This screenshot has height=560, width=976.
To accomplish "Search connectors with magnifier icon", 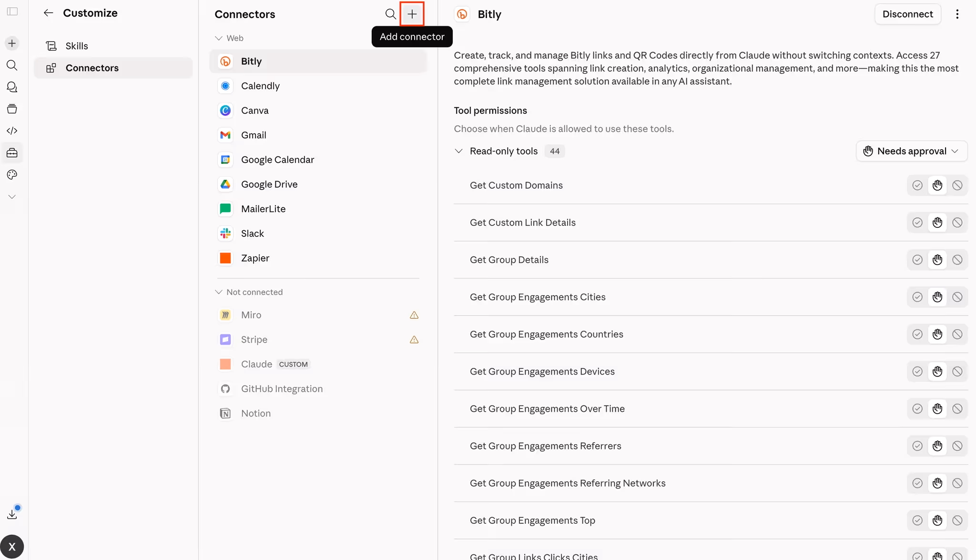I will click(x=390, y=14).
